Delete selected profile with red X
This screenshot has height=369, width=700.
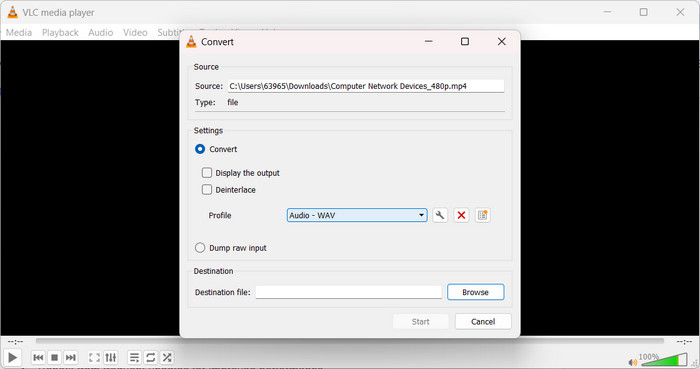click(x=461, y=216)
